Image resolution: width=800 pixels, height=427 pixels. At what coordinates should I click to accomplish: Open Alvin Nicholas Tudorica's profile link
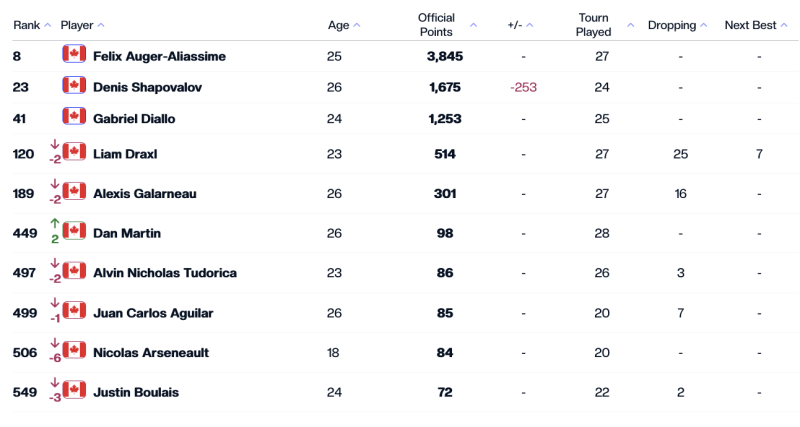164,272
